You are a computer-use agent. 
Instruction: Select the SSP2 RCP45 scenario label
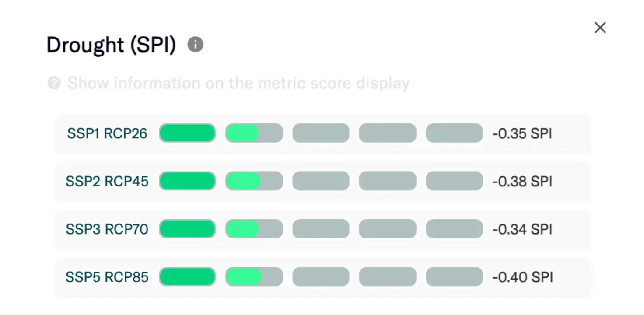pos(107,181)
